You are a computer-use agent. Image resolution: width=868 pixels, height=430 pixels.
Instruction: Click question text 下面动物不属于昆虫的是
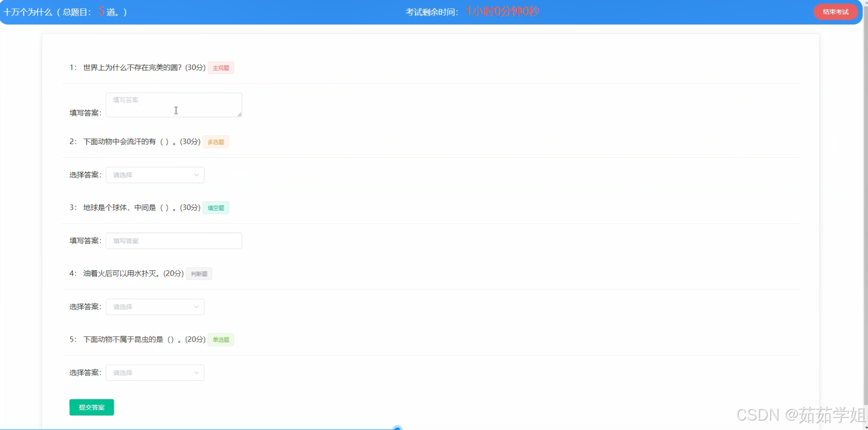[x=123, y=339]
